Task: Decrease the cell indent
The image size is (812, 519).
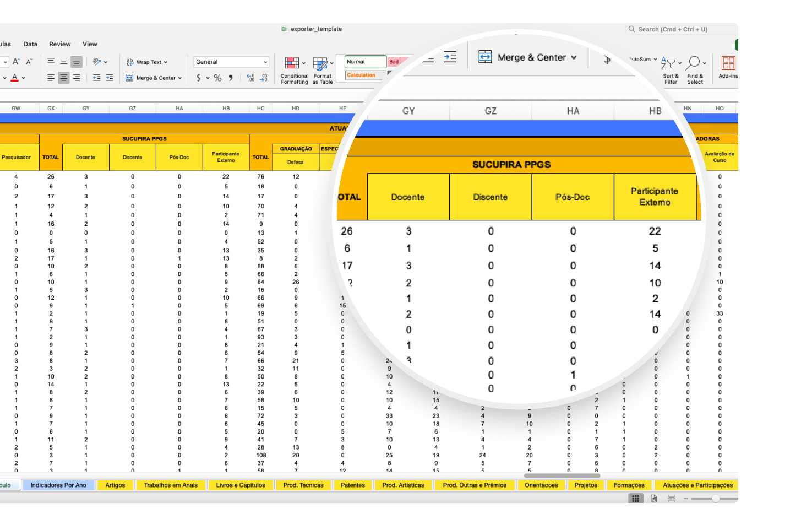Action: [x=96, y=78]
